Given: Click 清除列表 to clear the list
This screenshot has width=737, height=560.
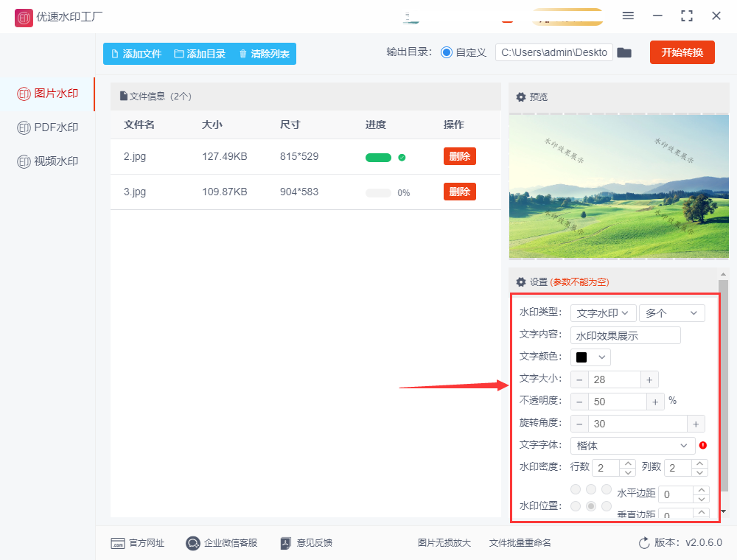Looking at the screenshot, I should (x=264, y=54).
